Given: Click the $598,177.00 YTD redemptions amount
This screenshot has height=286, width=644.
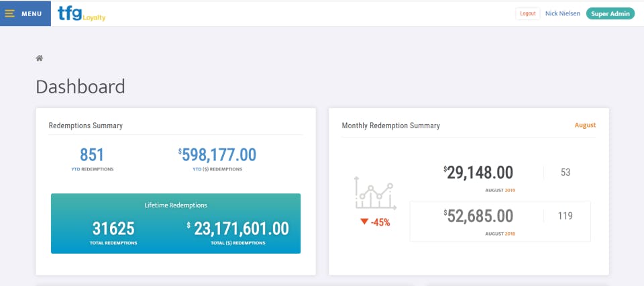Looking at the screenshot, I should (x=217, y=155).
